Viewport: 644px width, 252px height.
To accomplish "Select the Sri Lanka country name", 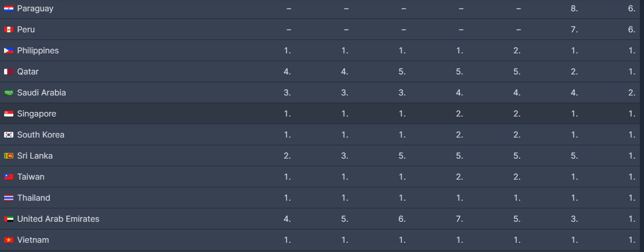I will [x=35, y=156].
